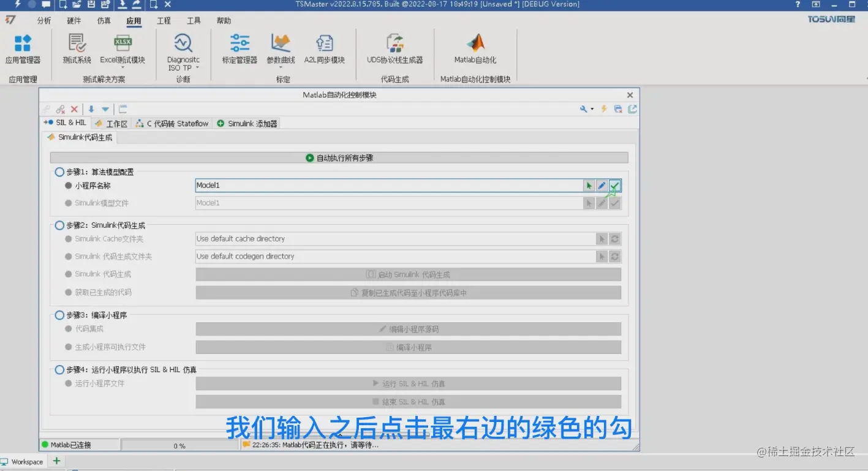The height and width of the screenshot is (471, 868).
Task: Open the 仿真 ribbon tab
Action: coord(104,21)
